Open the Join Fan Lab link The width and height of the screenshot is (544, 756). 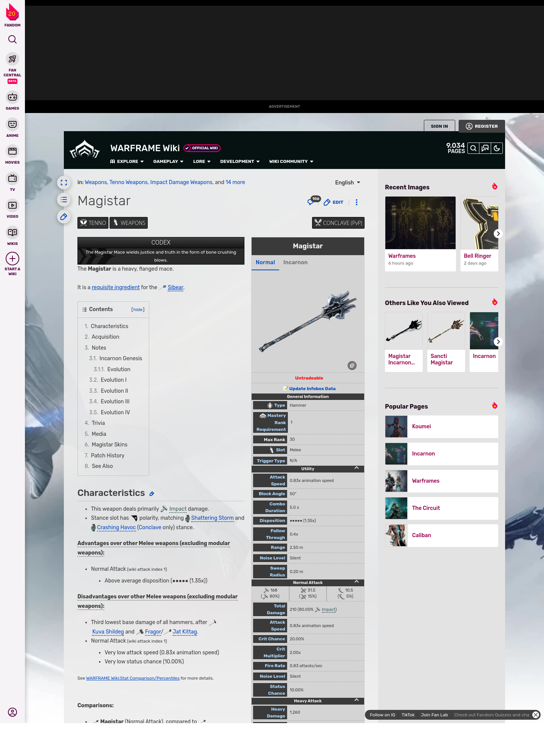[x=434, y=715]
